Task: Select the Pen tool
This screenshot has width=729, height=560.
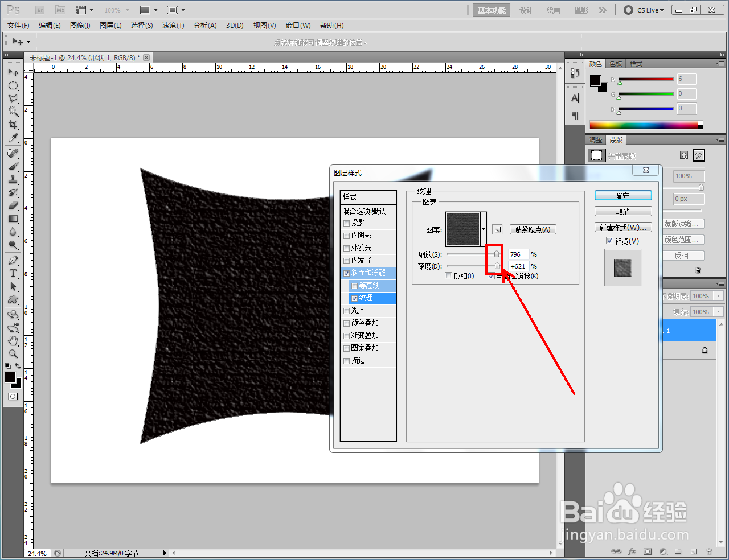Action: click(13, 260)
